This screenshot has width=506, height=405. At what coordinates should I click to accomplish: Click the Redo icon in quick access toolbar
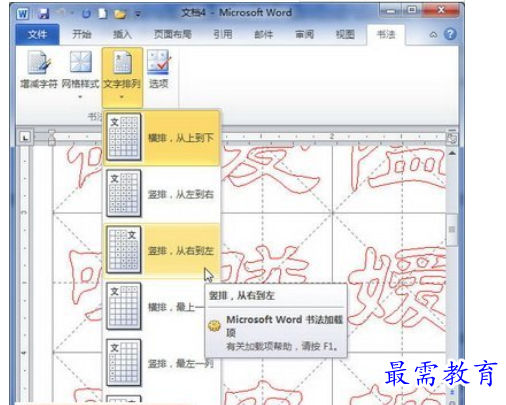point(86,14)
